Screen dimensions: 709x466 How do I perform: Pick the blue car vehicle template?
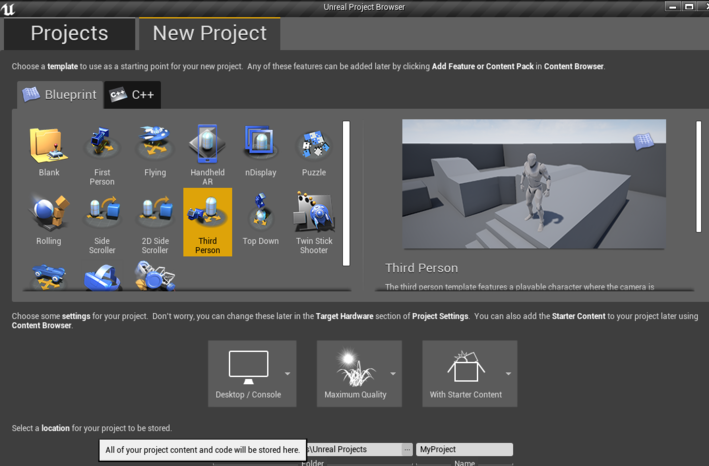(x=49, y=276)
